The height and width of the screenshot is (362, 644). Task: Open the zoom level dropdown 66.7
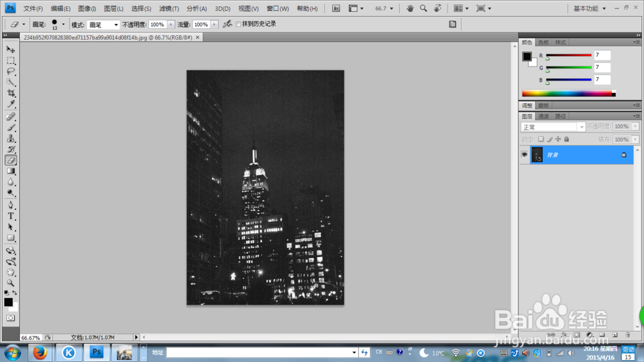tap(391, 8)
